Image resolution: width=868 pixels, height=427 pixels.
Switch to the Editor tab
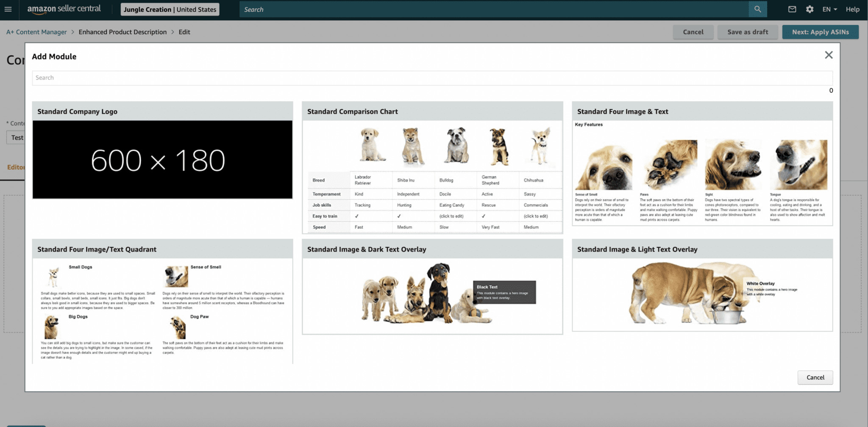click(x=17, y=167)
